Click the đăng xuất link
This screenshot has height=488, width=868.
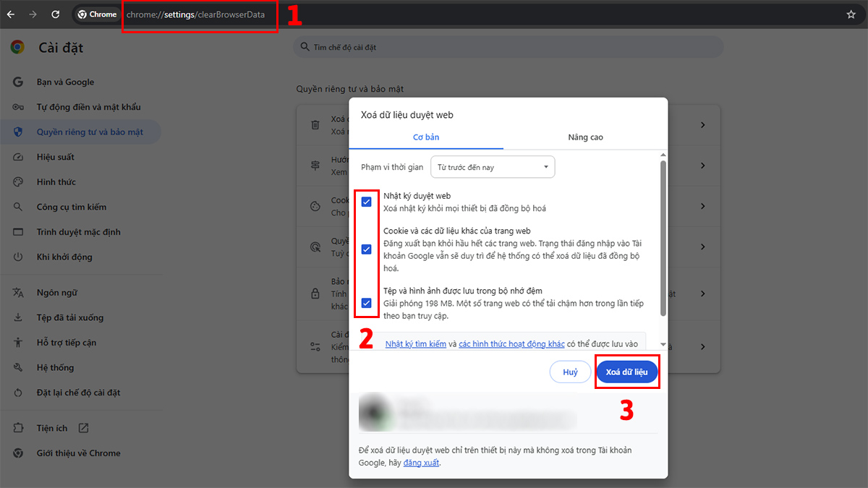point(421,463)
